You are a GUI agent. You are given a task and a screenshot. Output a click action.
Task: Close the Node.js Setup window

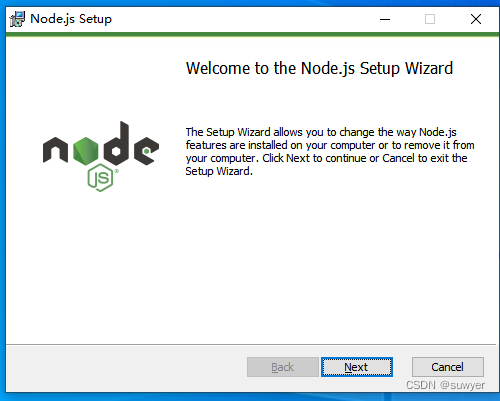(x=476, y=19)
